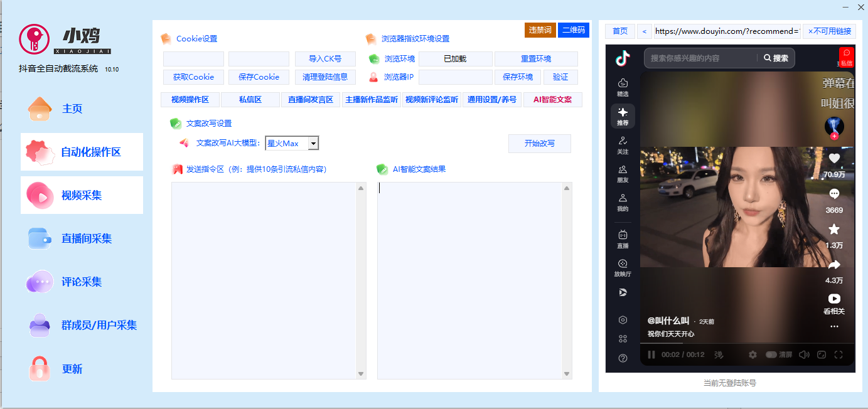Select 推荐 in the Douyin navigation
868x409 pixels.
622,116
